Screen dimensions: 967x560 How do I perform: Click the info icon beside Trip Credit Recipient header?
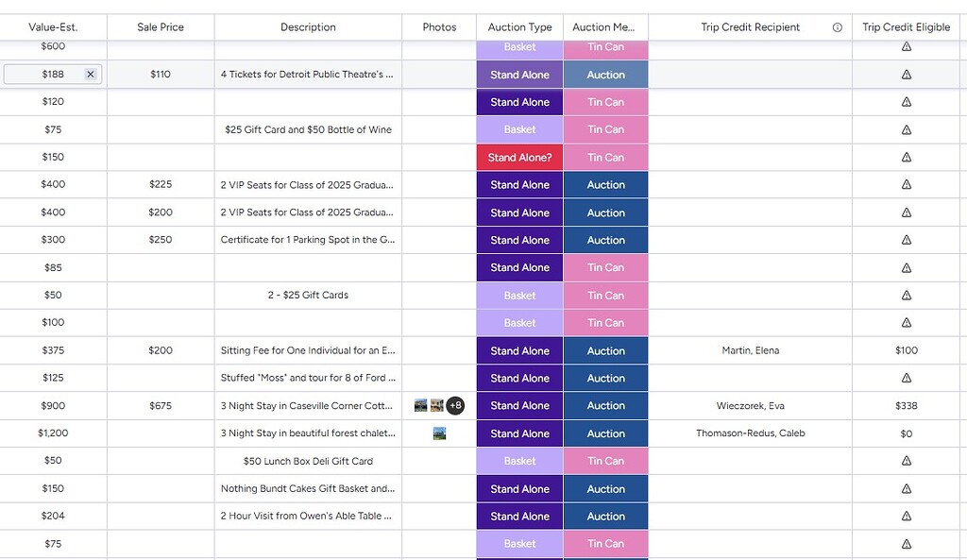point(837,26)
